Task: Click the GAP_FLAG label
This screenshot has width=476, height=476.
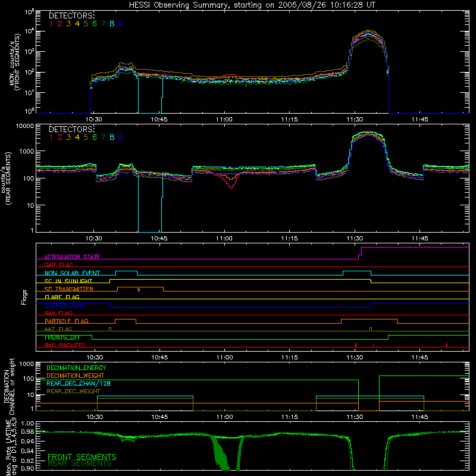Action: [x=58, y=265]
